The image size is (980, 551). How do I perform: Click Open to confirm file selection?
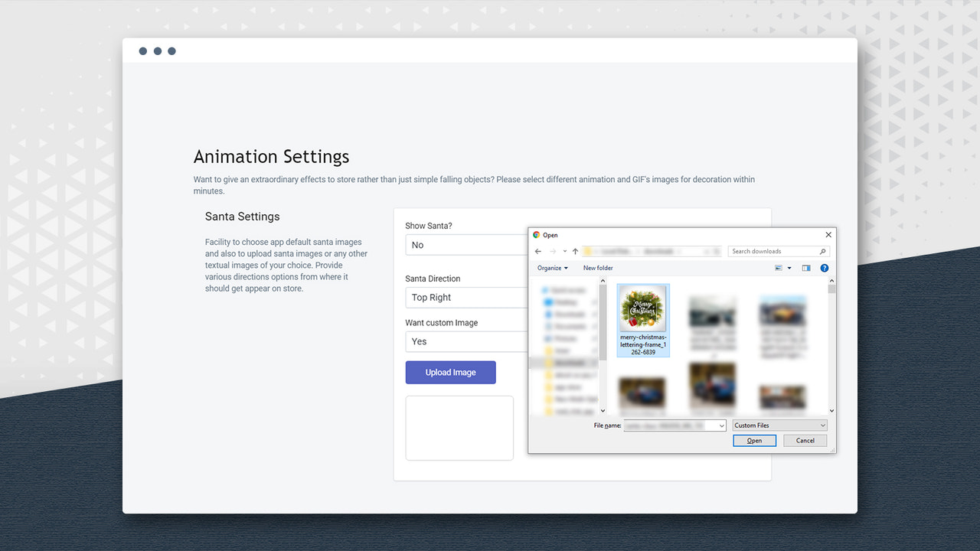click(754, 440)
